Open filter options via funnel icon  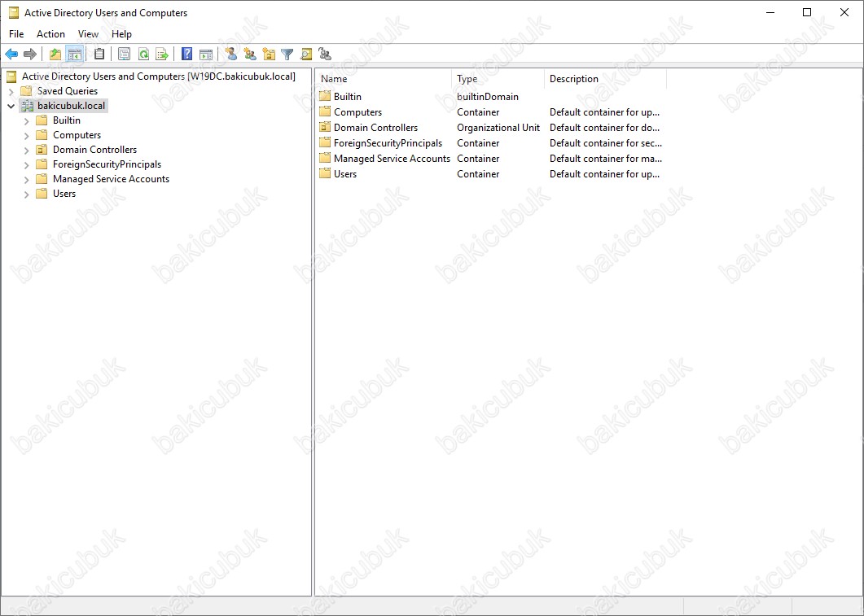tap(287, 54)
